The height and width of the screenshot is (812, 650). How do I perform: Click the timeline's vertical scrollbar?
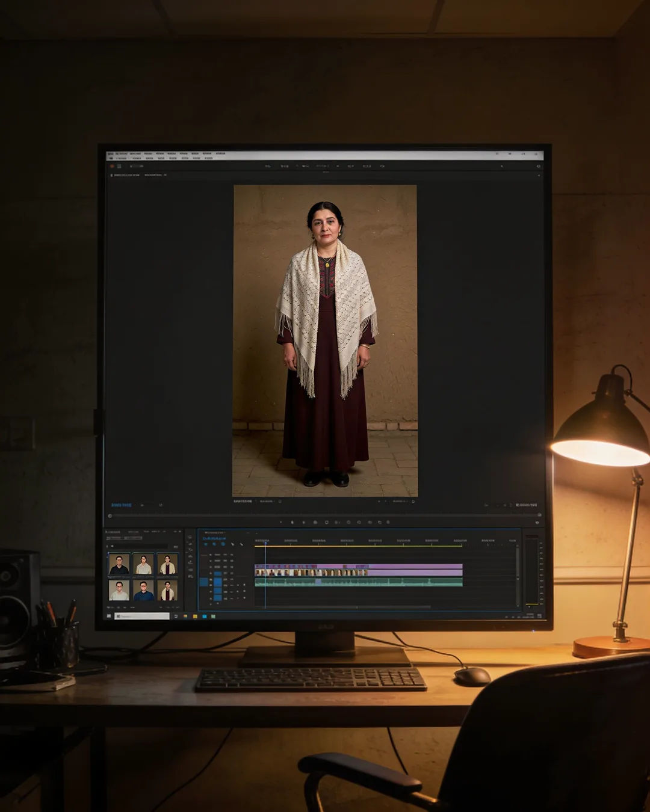[x=518, y=576]
